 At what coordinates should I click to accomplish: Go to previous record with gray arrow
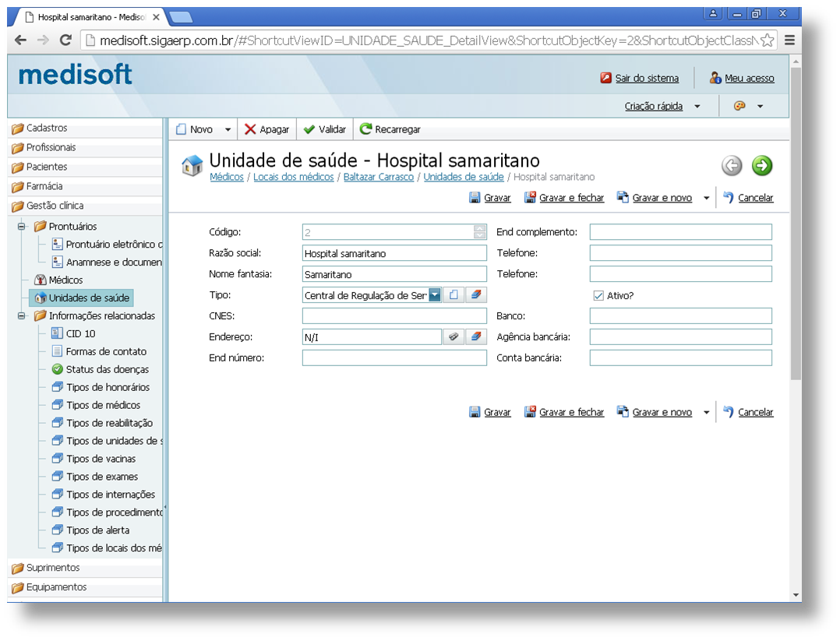pos(732,165)
